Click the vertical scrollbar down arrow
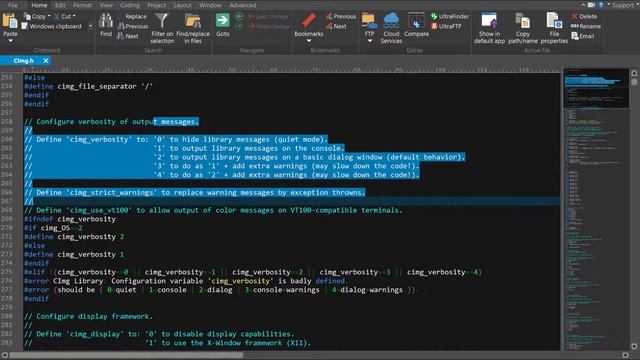Image resolution: width=640 pixels, height=360 pixels. (634, 346)
